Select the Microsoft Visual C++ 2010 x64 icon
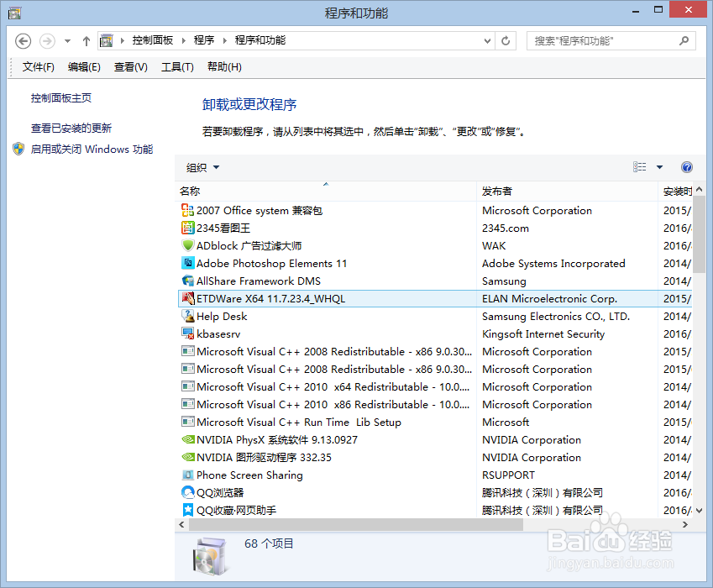 tap(188, 386)
